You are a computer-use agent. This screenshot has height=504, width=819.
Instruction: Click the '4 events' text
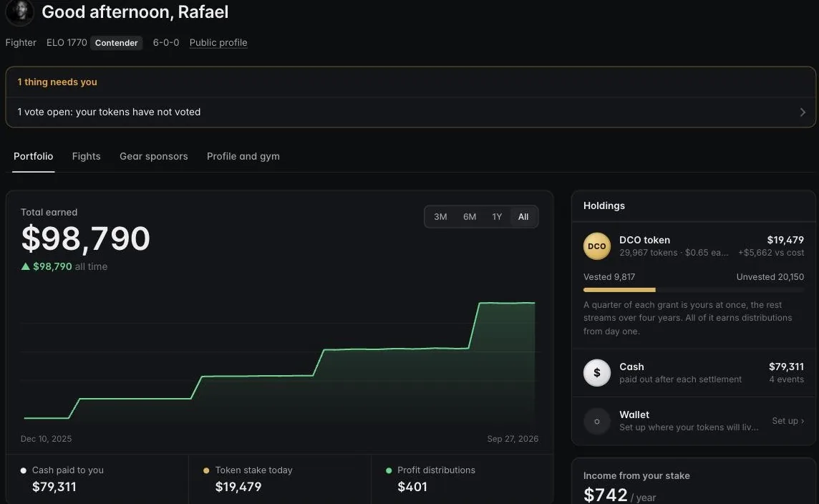click(787, 379)
